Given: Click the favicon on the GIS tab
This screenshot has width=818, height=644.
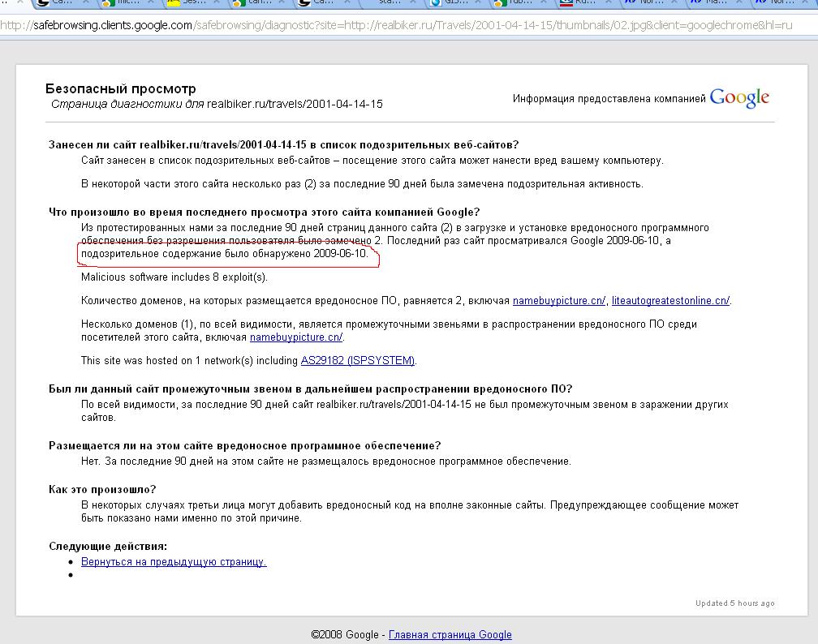Looking at the screenshot, I should pyautogui.click(x=435, y=2).
